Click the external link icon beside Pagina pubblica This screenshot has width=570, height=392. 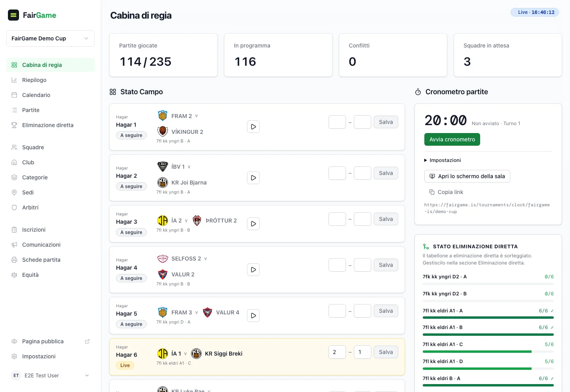coord(87,341)
